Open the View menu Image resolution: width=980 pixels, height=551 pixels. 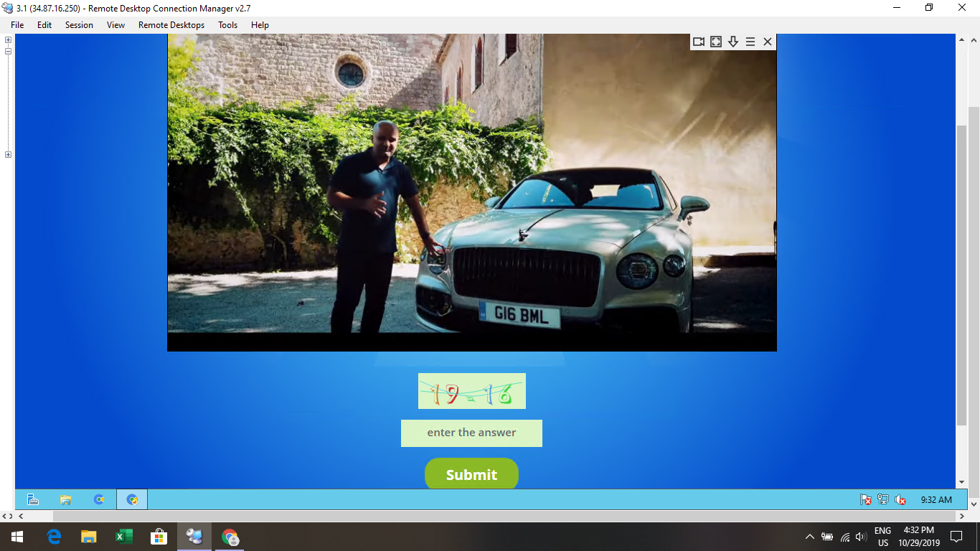(116, 24)
